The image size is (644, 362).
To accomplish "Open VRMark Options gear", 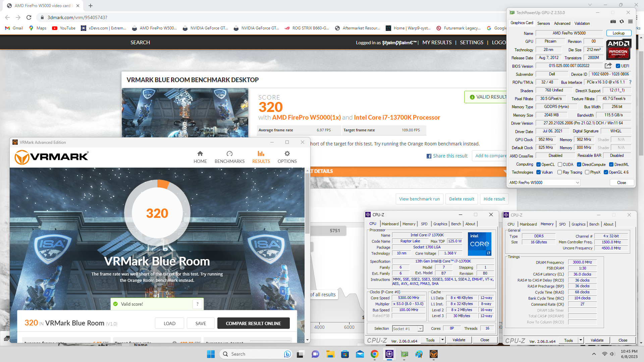I will (287, 157).
